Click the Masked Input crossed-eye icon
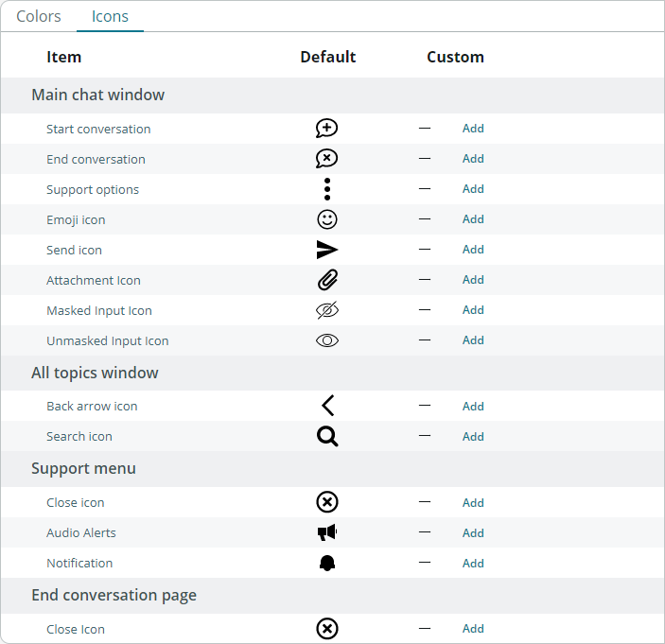Viewport: 665px width, 644px height. pos(327,310)
